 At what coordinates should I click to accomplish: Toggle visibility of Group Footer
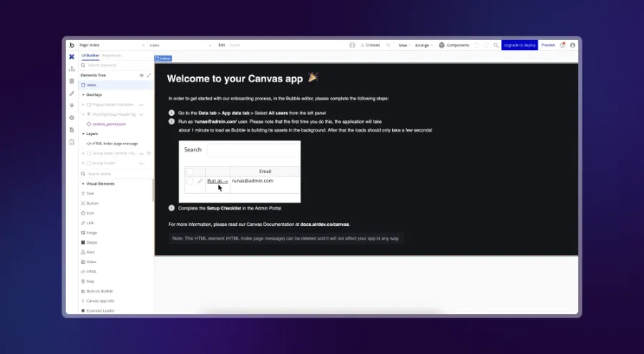[141, 163]
